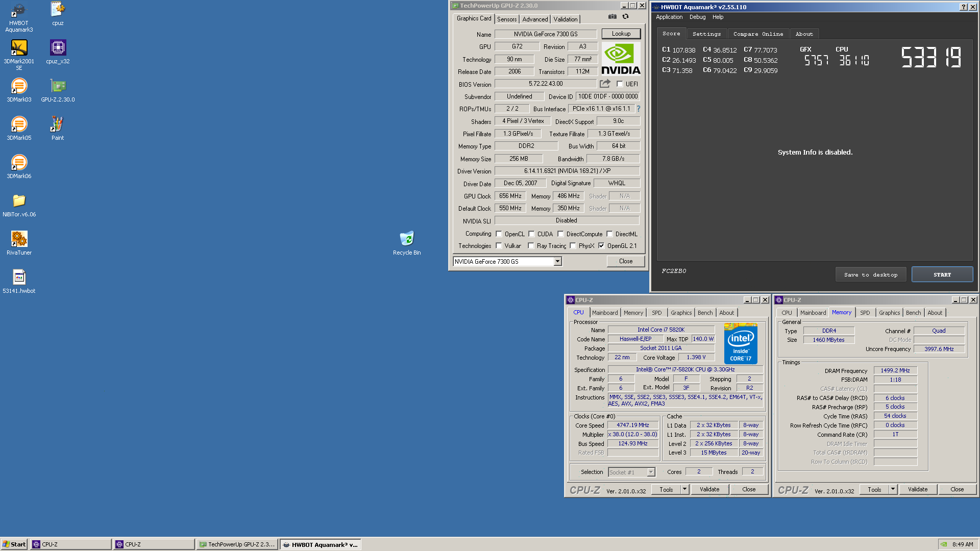Open Settings tab in Aquamark
This screenshot has width=980, height=551.
click(706, 34)
